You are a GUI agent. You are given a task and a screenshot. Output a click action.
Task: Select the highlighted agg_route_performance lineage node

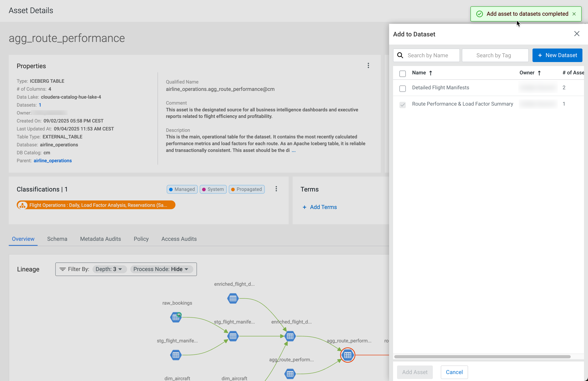coord(347,355)
